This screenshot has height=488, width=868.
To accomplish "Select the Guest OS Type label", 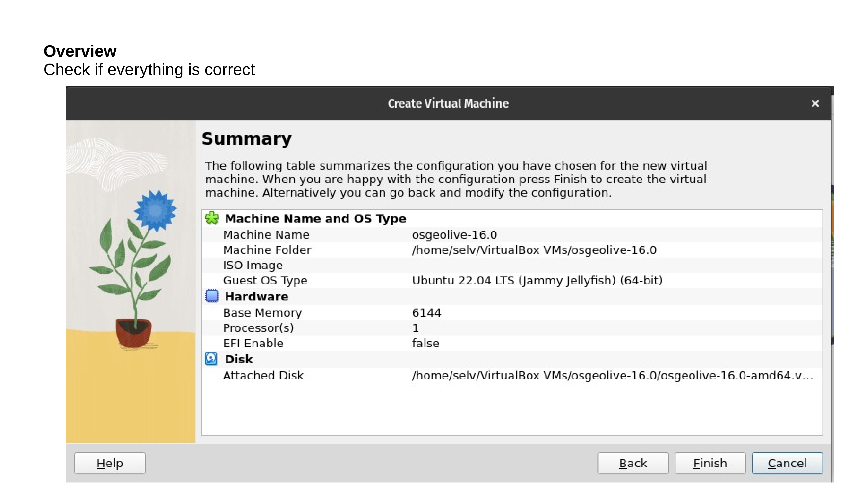I will coord(265,281).
